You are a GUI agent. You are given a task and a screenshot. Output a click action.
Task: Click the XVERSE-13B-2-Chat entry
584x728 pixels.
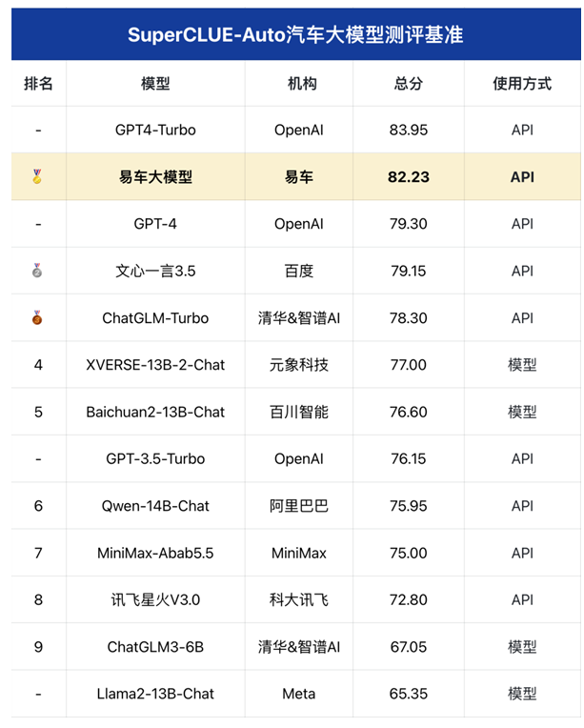coord(155,365)
